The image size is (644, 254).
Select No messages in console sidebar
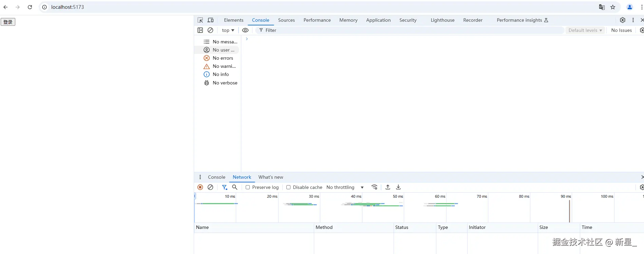coord(217,42)
